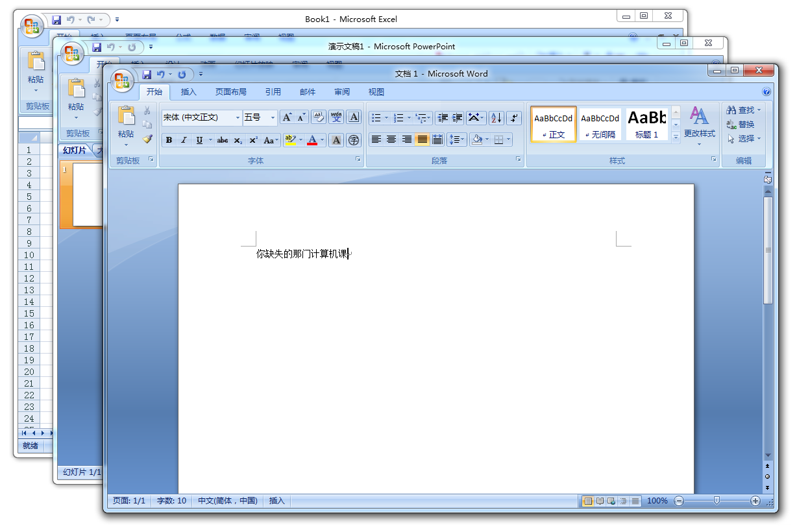This screenshot has height=532, width=797.
Task: Open the 审阅 ribbon tab
Action: point(342,91)
